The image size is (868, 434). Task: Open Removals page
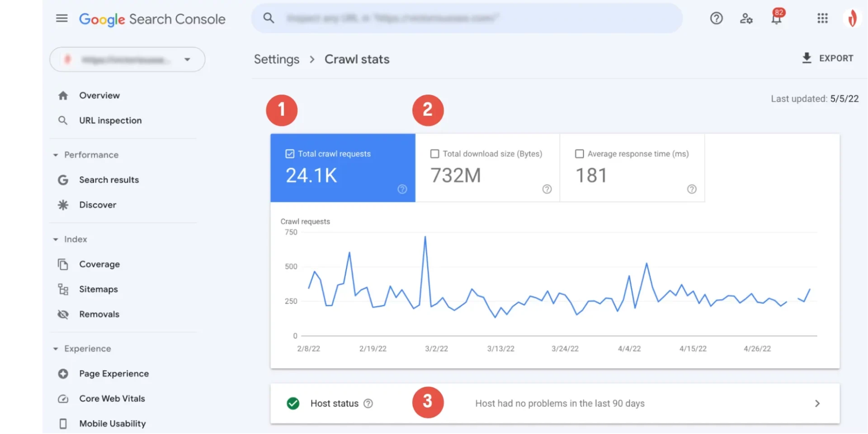click(99, 314)
